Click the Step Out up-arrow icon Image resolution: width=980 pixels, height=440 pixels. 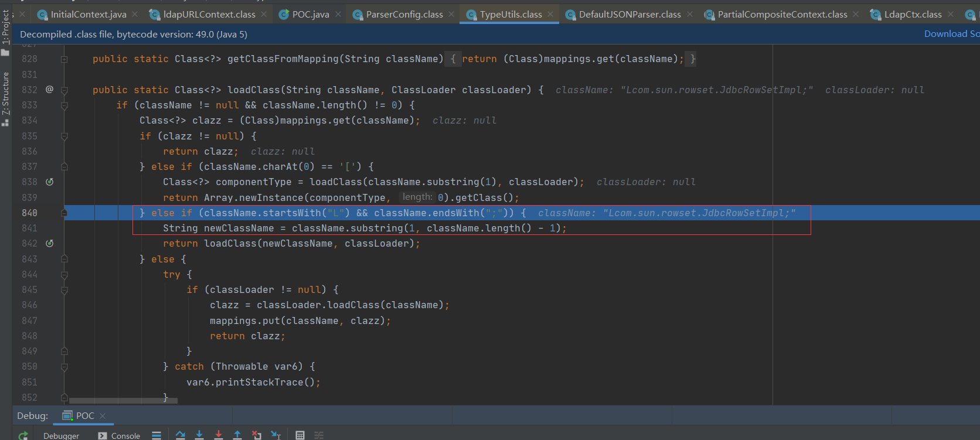tap(237, 435)
